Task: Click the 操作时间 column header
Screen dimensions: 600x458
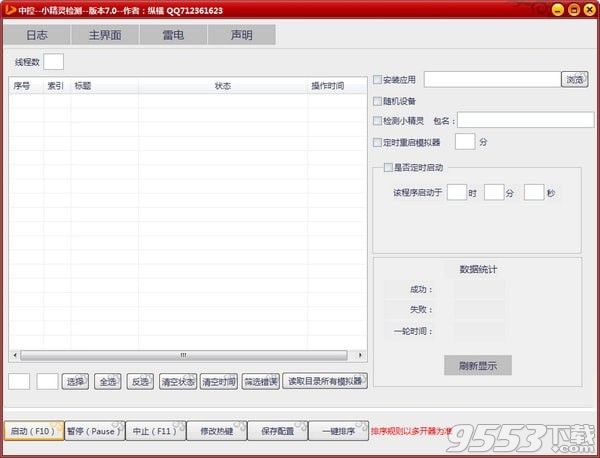Action: [x=337, y=86]
